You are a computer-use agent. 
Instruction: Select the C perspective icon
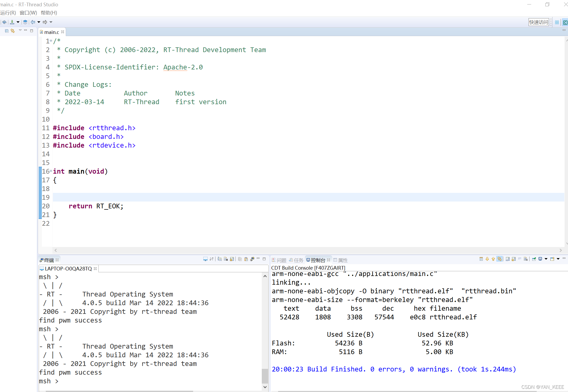coord(565,22)
